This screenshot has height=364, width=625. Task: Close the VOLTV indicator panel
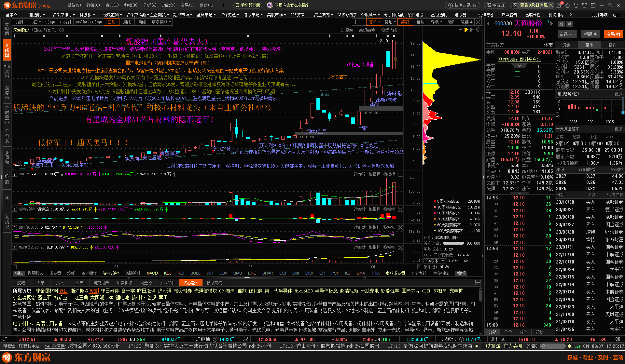401,174
